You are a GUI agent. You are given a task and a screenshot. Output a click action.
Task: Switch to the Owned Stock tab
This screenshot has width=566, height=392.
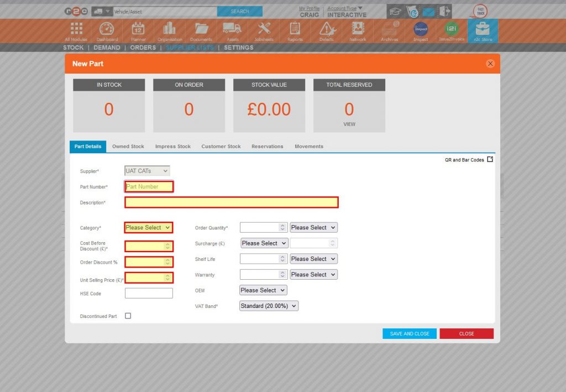tap(128, 146)
